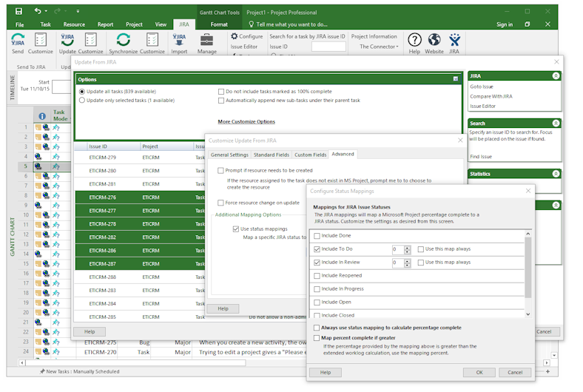The height and width of the screenshot is (392, 583).
Task: Click the Send to JIRA ribbon icon
Action: pos(18,39)
